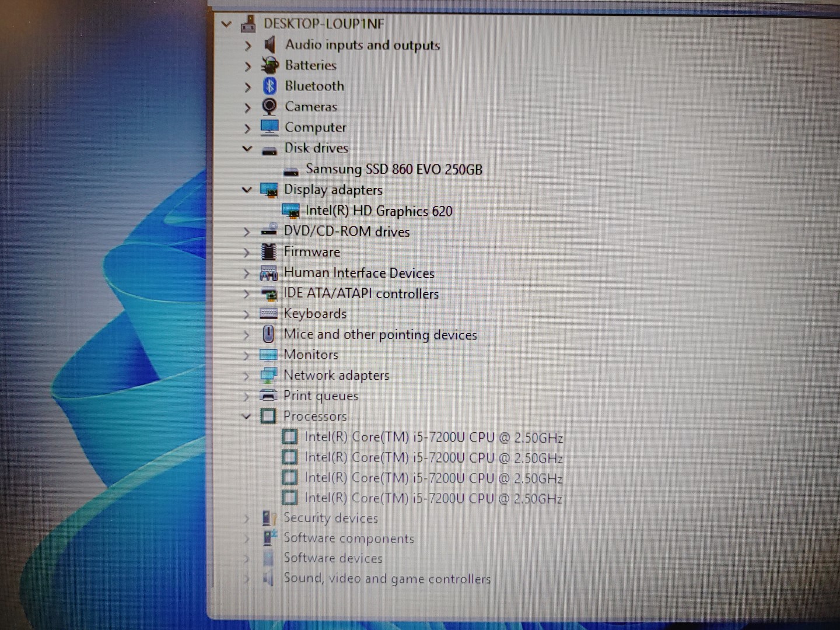Select IDE ATA/ATAPI controllers label
The width and height of the screenshot is (840, 630).
(361, 293)
